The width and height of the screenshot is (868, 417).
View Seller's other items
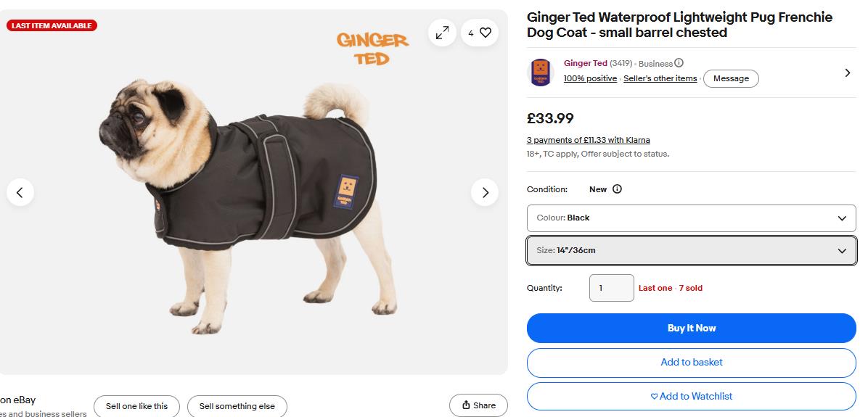click(x=660, y=78)
